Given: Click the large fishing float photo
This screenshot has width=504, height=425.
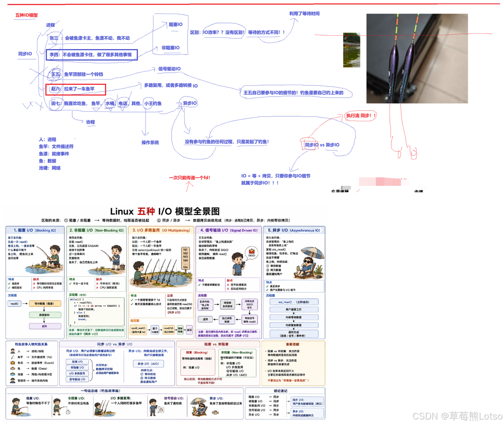Looking at the screenshot, I should tap(417, 58).
